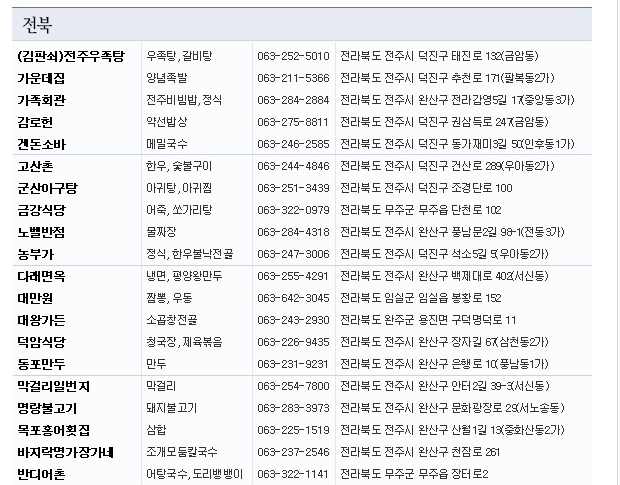
Task: Click address 전라북도 임실군 임실읍 봉황로 152
Action: [421, 298]
